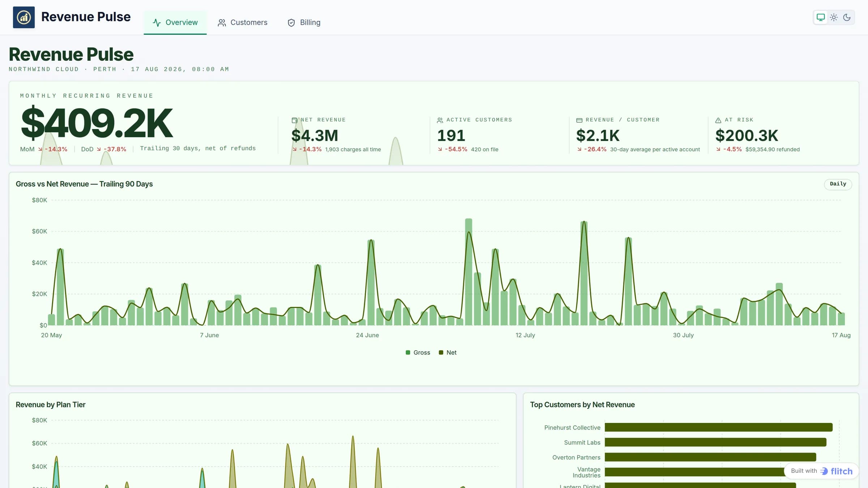Click 'Gross vs Net Revenue' chart title
The image size is (868, 488).
pyautogui.click(x=84, y=184)
